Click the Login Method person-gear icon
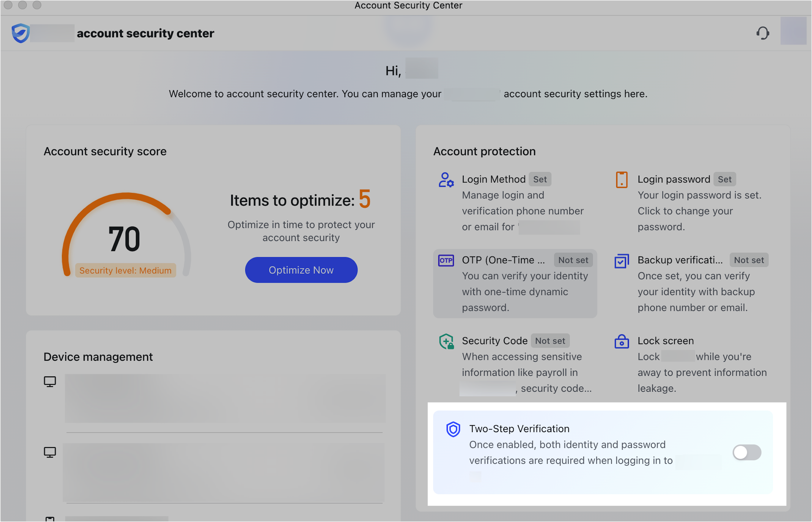Screen dimensions: 812x522 pyautogui.click(x=446, y=180)
